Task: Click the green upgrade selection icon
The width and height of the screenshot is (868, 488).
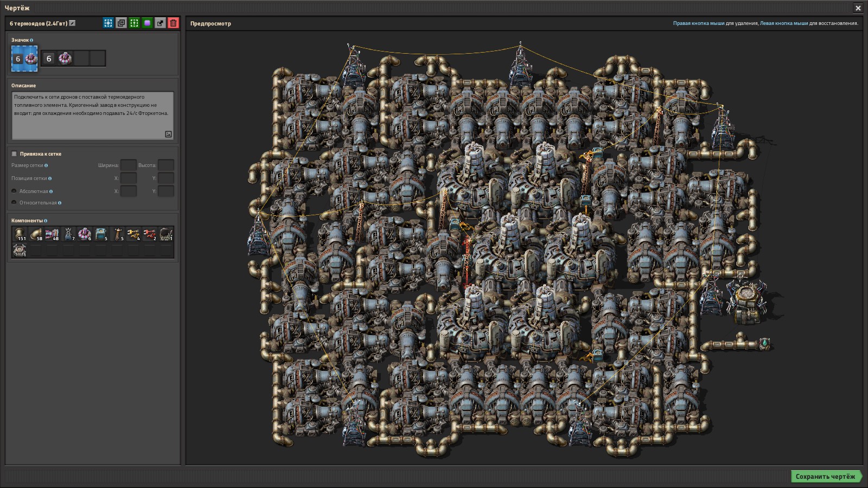Action: pos(134,23)
